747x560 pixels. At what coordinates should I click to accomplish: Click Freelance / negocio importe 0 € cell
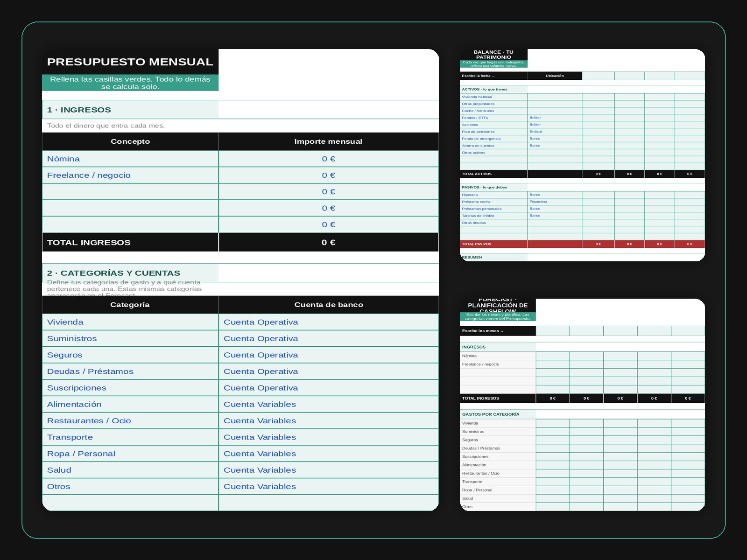point(329,175)
